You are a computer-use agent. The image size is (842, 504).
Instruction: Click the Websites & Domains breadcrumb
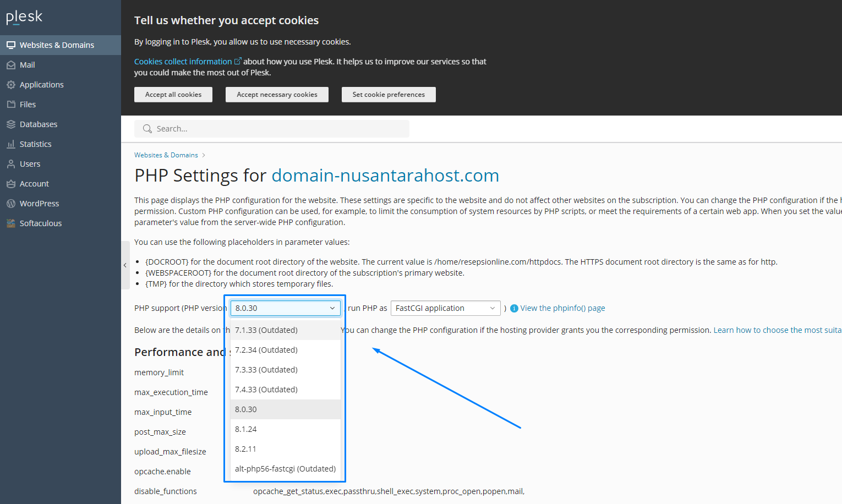click(x=166, y=155)
